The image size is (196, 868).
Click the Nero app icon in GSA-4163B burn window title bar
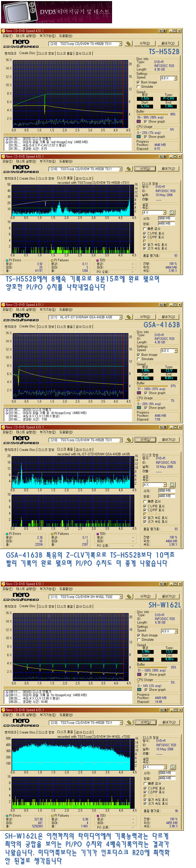(3, 305)
